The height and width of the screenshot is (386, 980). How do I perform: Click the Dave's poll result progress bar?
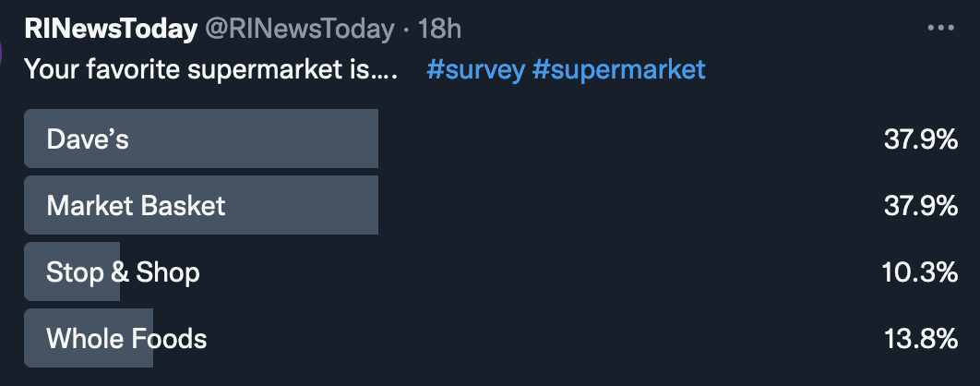tap(277, 139)
